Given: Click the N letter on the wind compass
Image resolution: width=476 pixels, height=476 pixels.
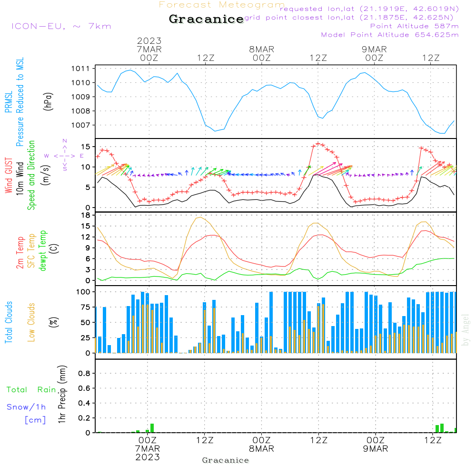Looking at the screenshot, I should coord(65,141).
